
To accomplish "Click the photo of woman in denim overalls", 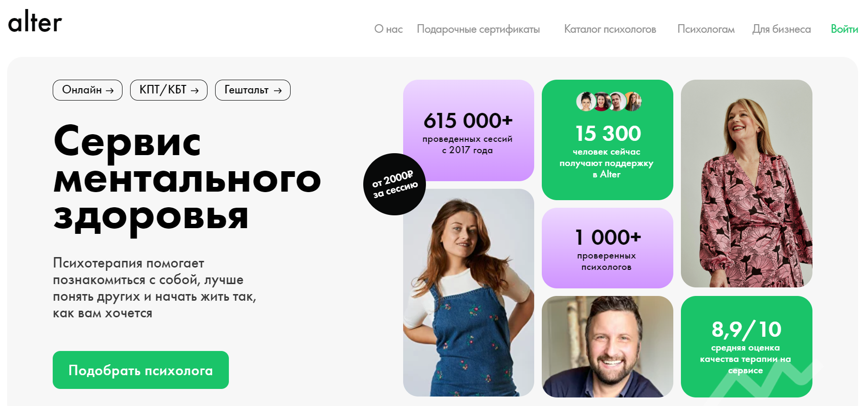I will [x=469, y=293].
